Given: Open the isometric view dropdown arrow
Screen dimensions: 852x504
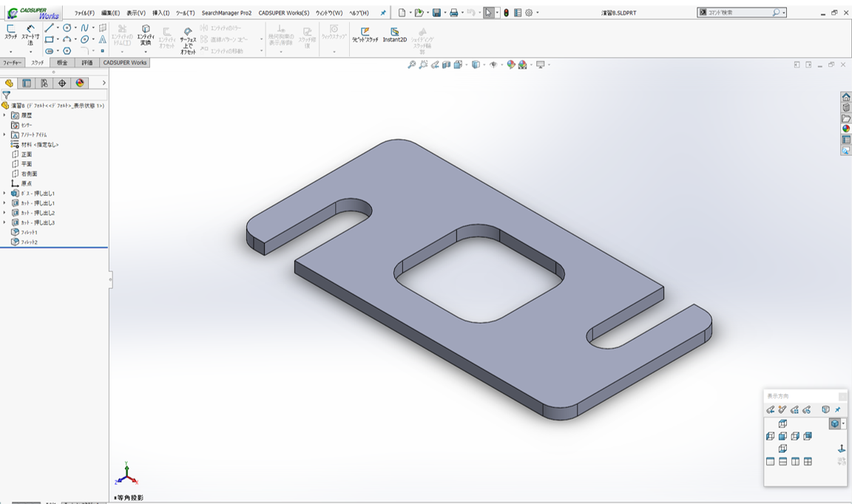Looking at the screenshot, I should [x=843, y=423].
